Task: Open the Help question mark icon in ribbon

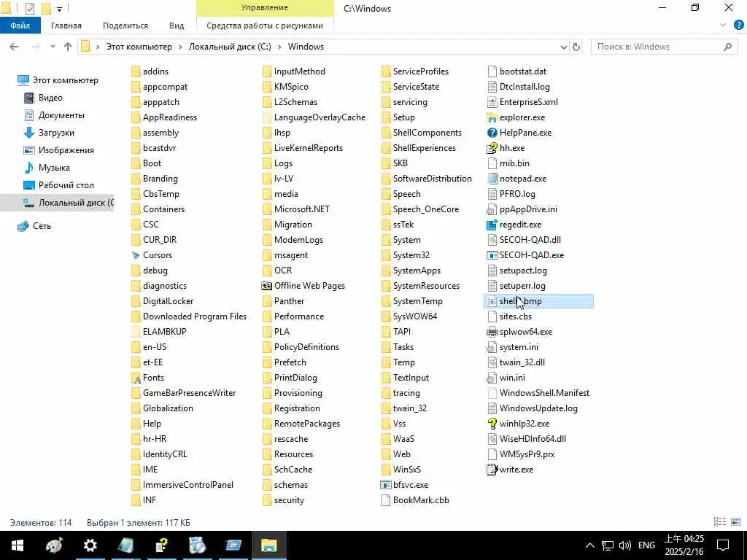Action: pos(738,26)
